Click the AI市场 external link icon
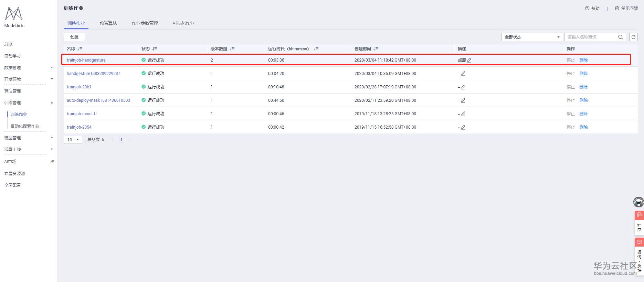644x282 pixels. (x=52, y=161)
